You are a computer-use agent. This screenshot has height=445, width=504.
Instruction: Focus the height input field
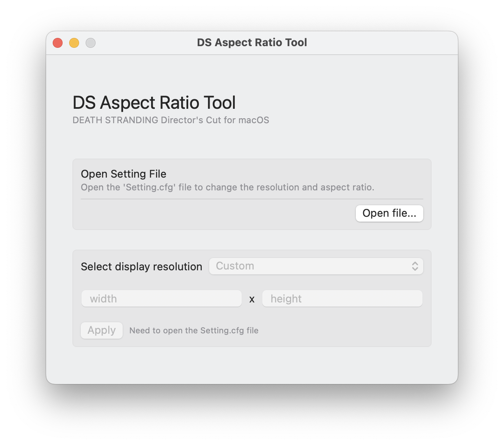[342, 298]
